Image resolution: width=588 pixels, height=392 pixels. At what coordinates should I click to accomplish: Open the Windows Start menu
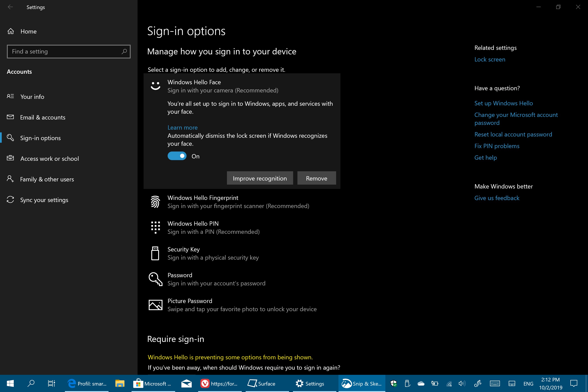[x=10, y=383]
